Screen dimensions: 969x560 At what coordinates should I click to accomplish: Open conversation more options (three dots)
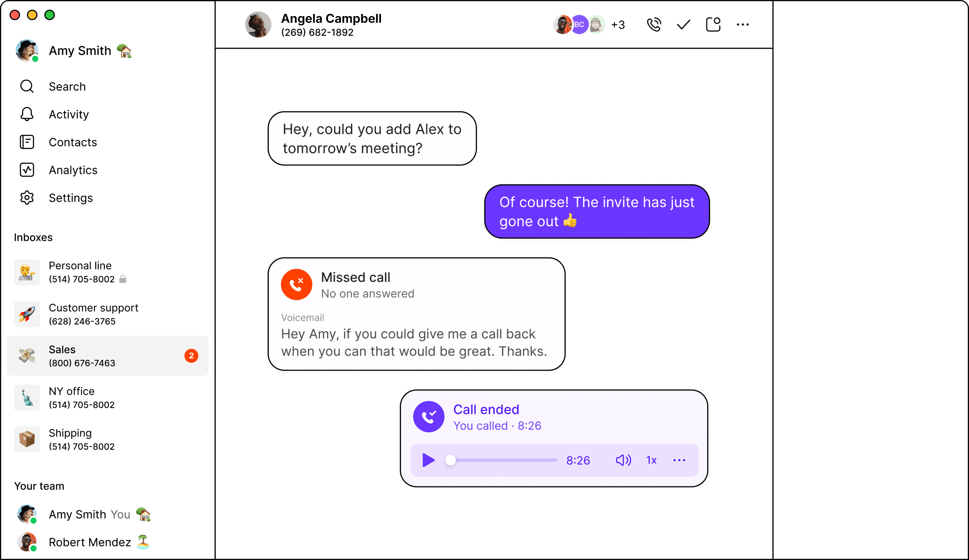743,25
